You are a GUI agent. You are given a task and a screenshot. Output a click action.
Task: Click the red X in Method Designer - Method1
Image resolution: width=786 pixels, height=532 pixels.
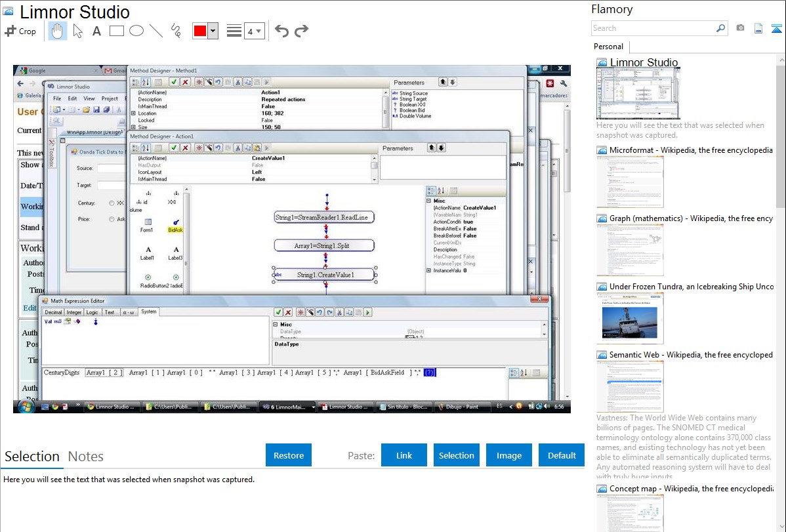click(x=185, y=82)
